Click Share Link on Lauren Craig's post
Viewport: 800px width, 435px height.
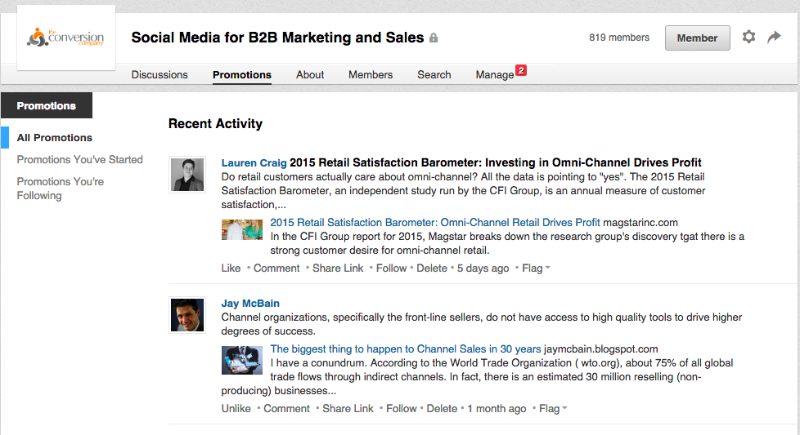click(338, 268)
